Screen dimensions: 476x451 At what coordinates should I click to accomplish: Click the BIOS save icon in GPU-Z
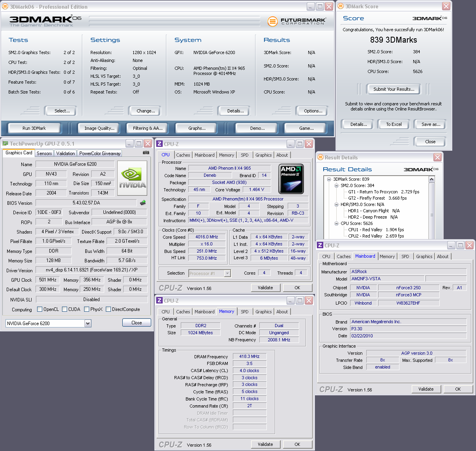(x=143, y=202)
